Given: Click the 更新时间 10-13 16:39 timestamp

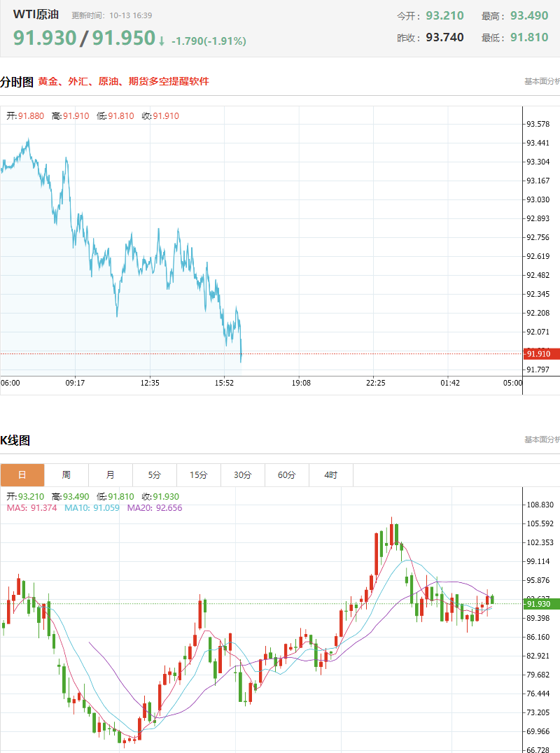Looking at the screenshot, I should pos(112,15).
